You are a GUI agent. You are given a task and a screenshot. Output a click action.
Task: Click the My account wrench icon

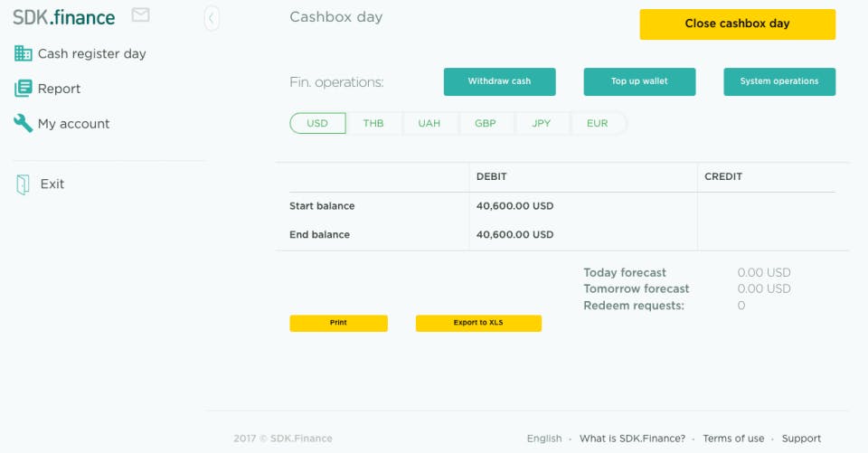click(23, 123)
